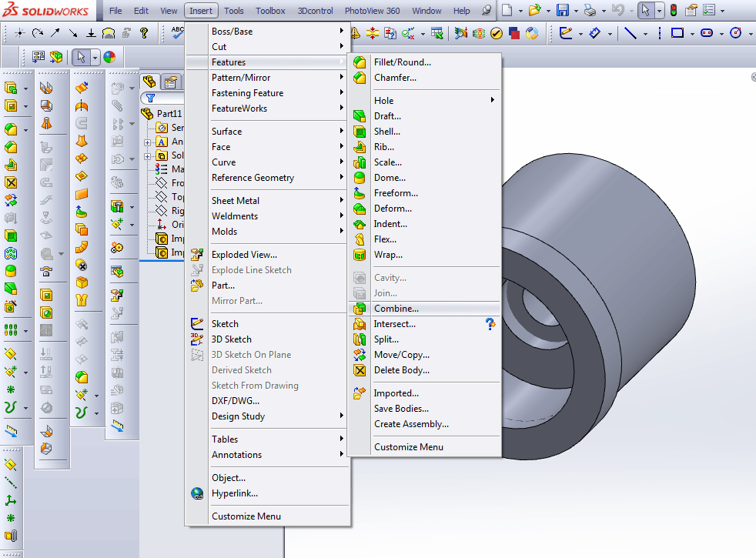756x558 pixels.
Task: Click the Split bodies icon
Action: [360, 339]
